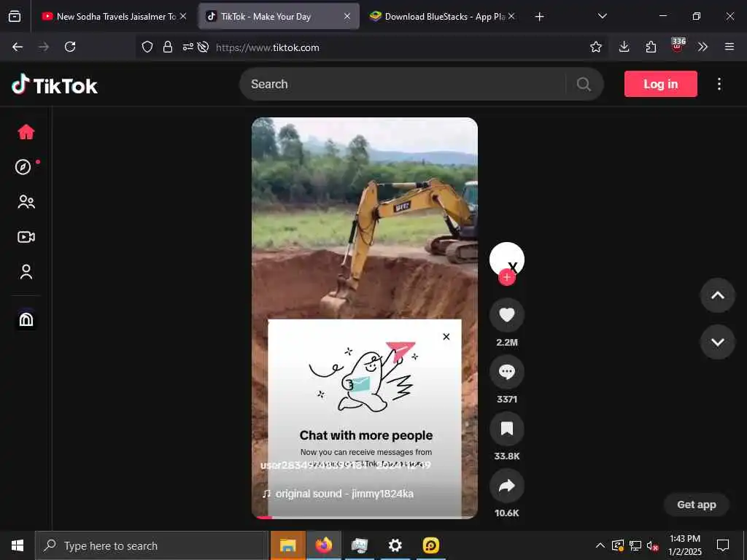Image resolution: width=747 pixels, height=560 pixels.
Task: Open the TikTok For You home icon
Action: click(26, 132)
